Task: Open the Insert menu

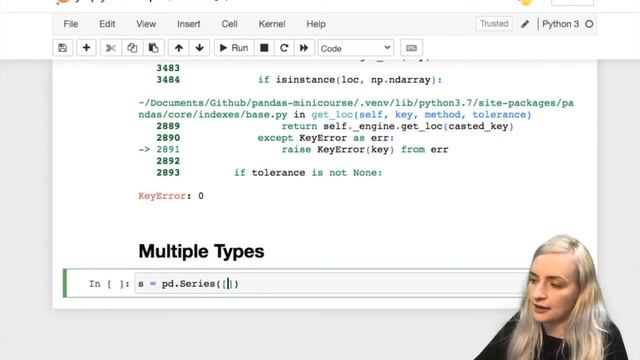Action: point(189,24)
